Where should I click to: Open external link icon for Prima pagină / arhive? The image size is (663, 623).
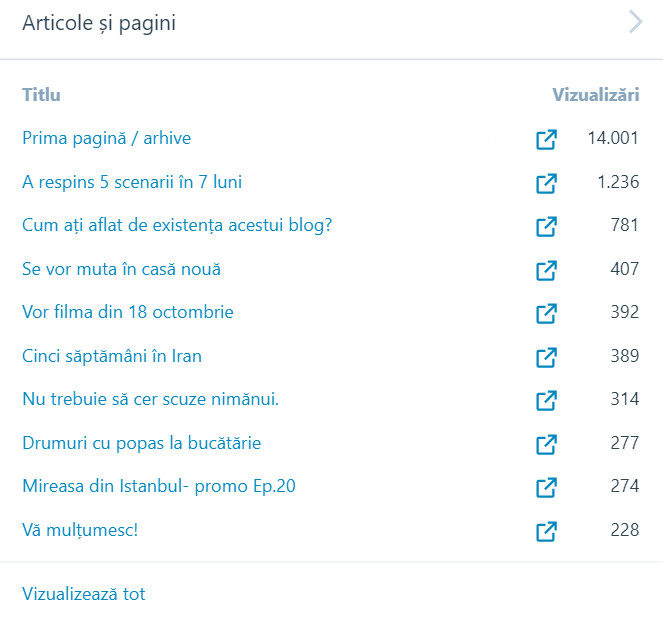(546, 140)
